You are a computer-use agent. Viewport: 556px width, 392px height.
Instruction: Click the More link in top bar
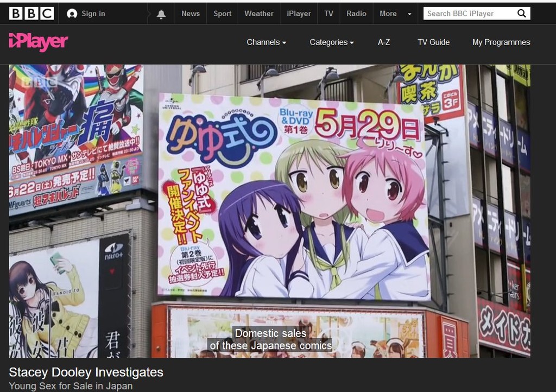point(388,14)
